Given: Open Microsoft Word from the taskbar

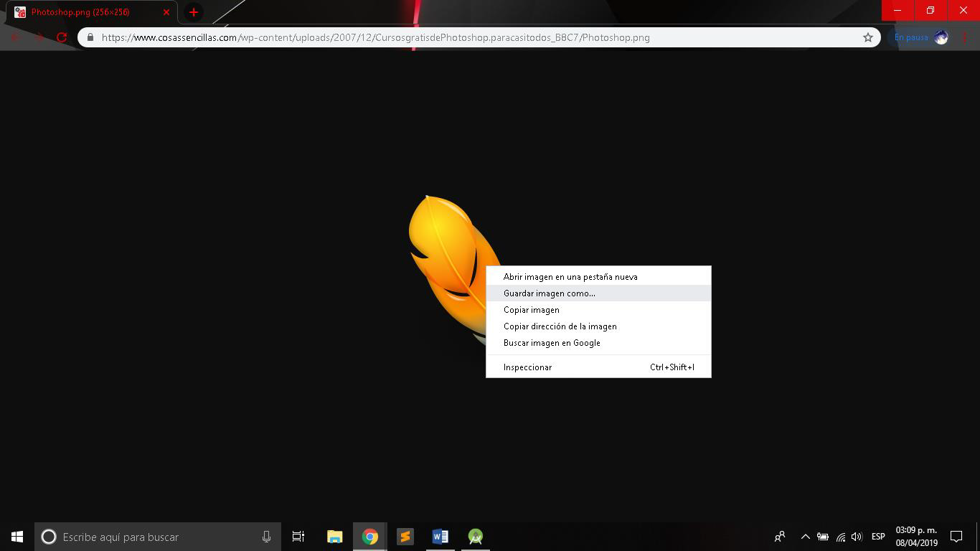Looking at the screenshot, I should tap(440, 537).
